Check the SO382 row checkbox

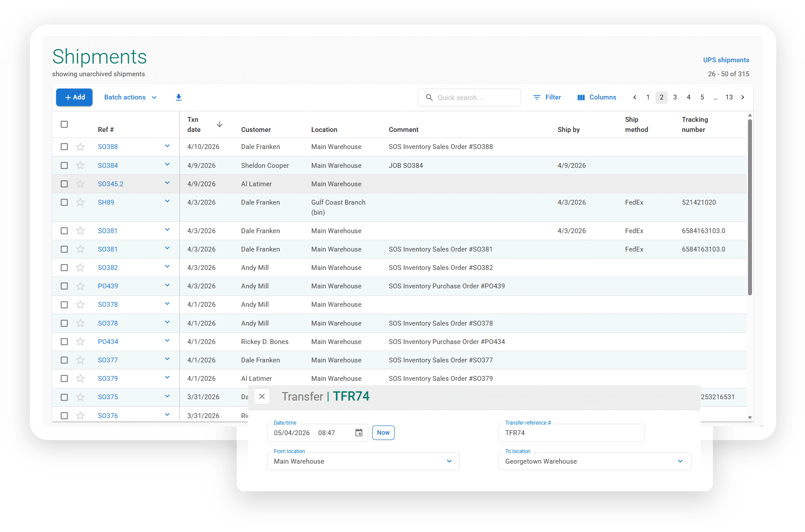[64, 268]
